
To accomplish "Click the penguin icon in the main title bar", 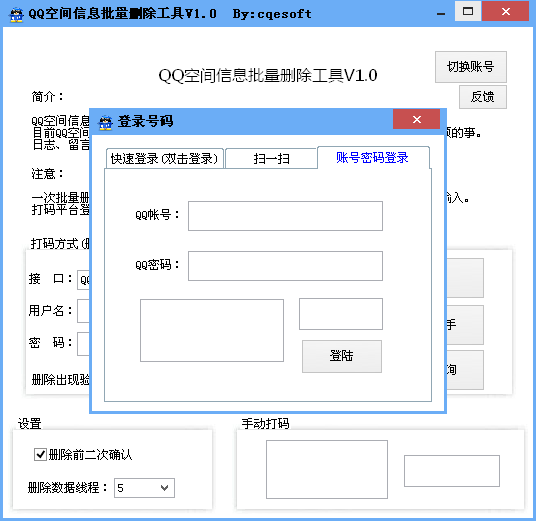I will pos(16,14).
